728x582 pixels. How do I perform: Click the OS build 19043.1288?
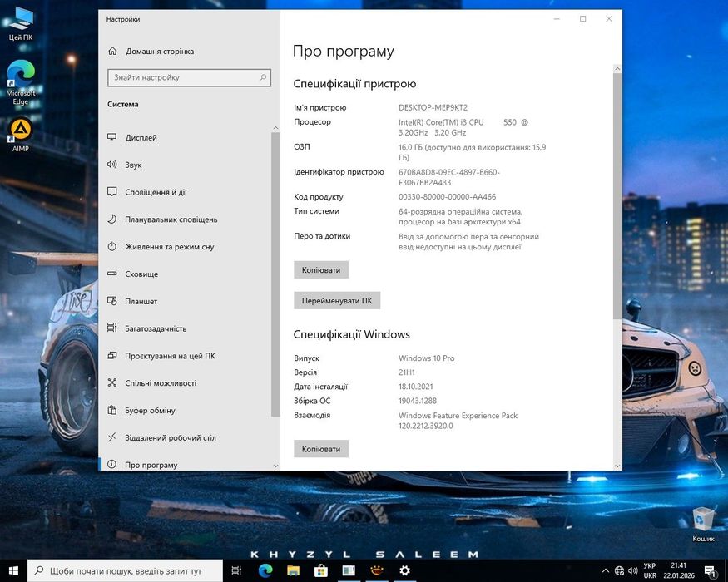coord(418,401)
